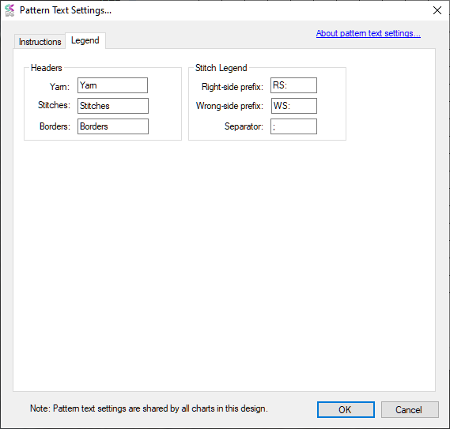Screen dimensions: 450x429
Task: Switch to the Instructions tab
Action: click(40, 42)
